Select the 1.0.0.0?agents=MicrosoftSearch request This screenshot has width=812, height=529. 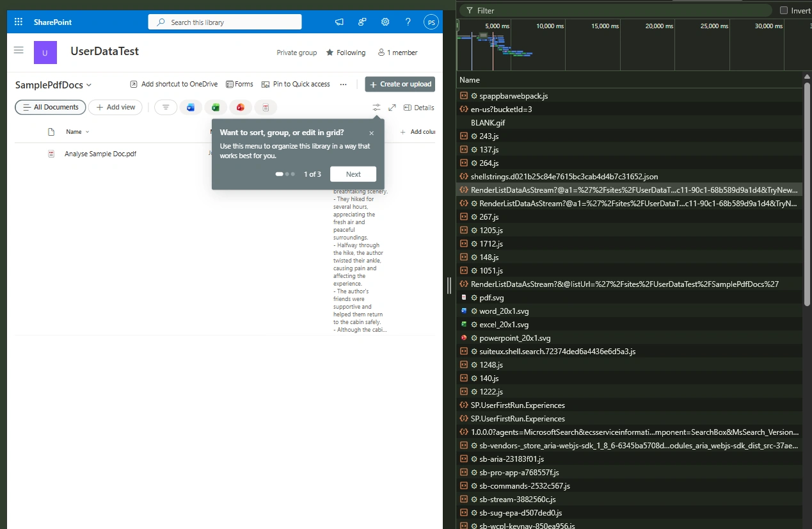630,432
